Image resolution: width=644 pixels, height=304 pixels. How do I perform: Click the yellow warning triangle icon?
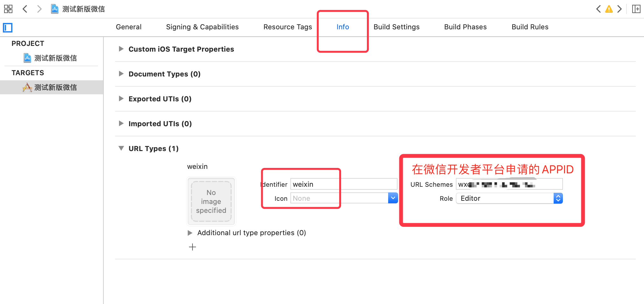(609, 9)
